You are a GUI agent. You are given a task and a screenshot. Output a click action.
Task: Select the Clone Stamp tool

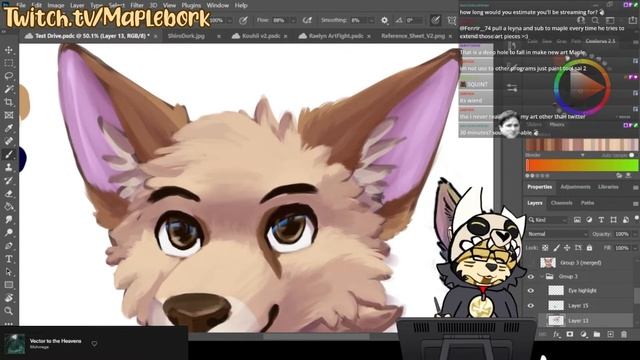pos(9,168)
